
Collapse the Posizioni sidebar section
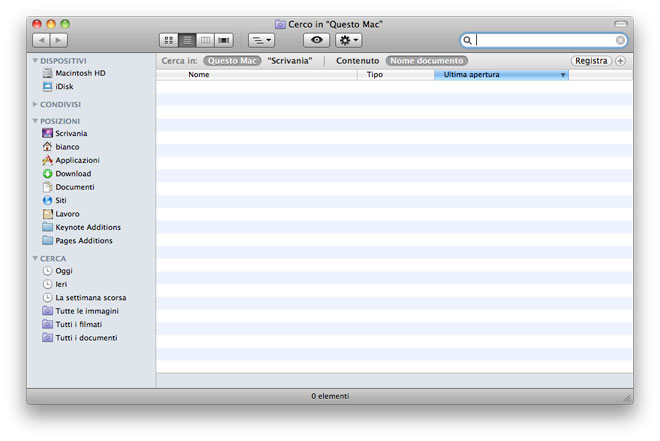[36, 121]
